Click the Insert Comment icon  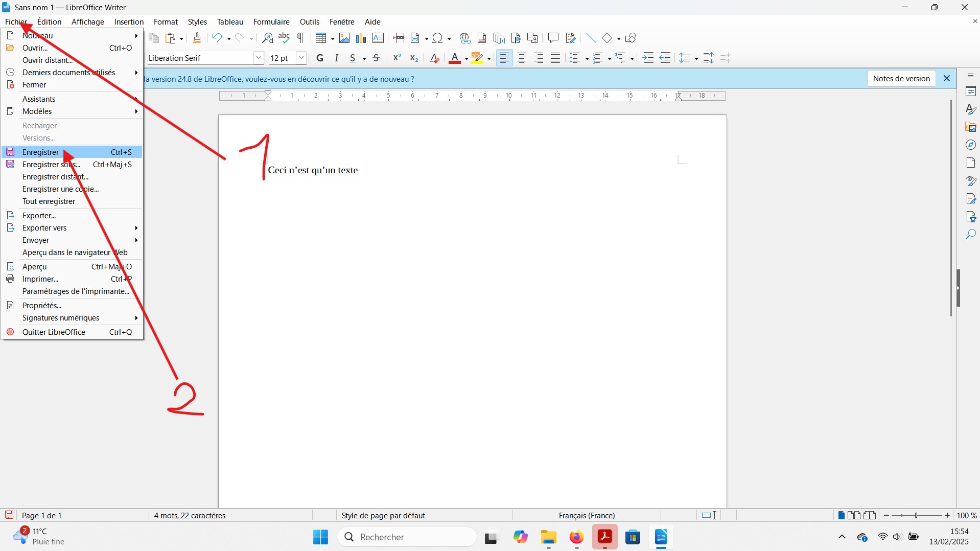553,38
